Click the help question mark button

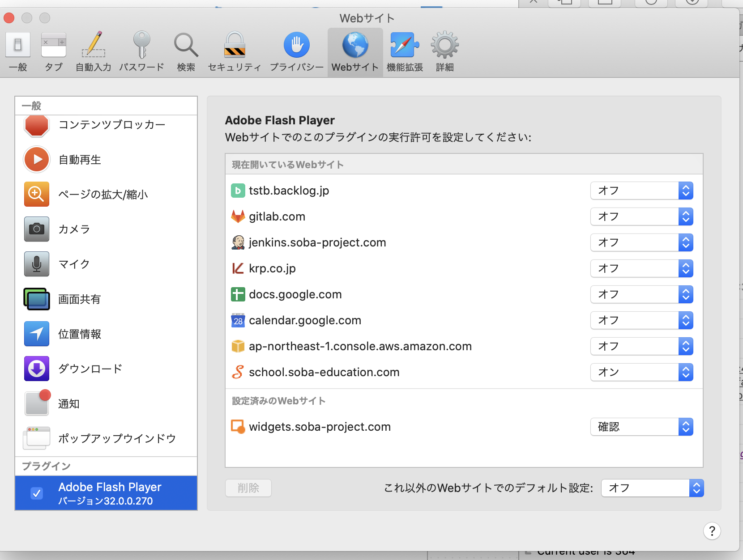(x=712, y=531)
